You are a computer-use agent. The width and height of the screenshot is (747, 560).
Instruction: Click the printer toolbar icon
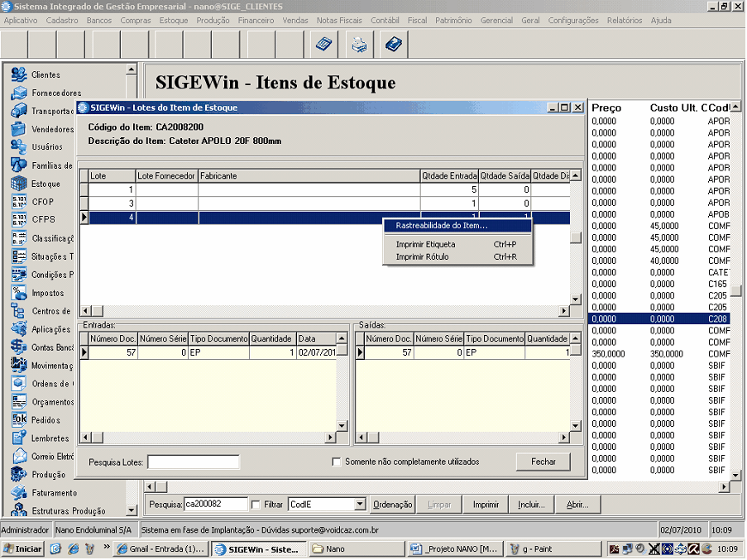[x=359, y=45]
